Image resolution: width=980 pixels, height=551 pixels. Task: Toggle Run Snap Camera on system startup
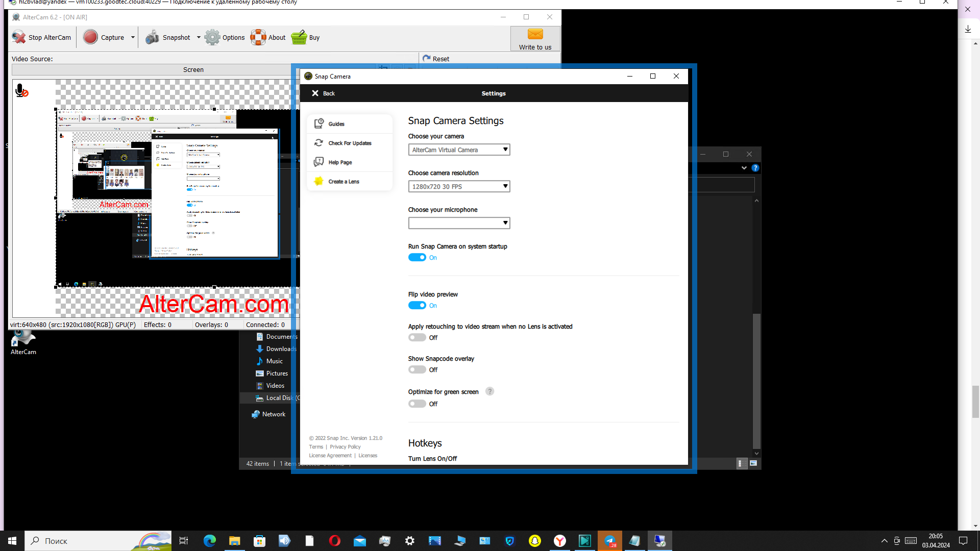(417, 258)
